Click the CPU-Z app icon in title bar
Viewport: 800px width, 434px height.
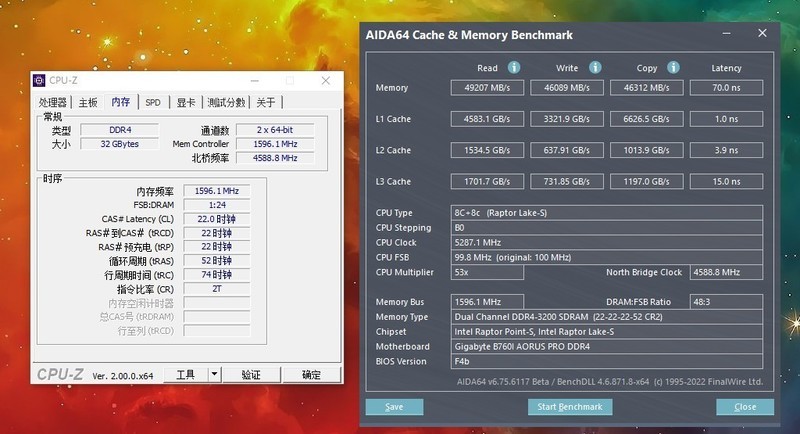(x=39, y=81)
